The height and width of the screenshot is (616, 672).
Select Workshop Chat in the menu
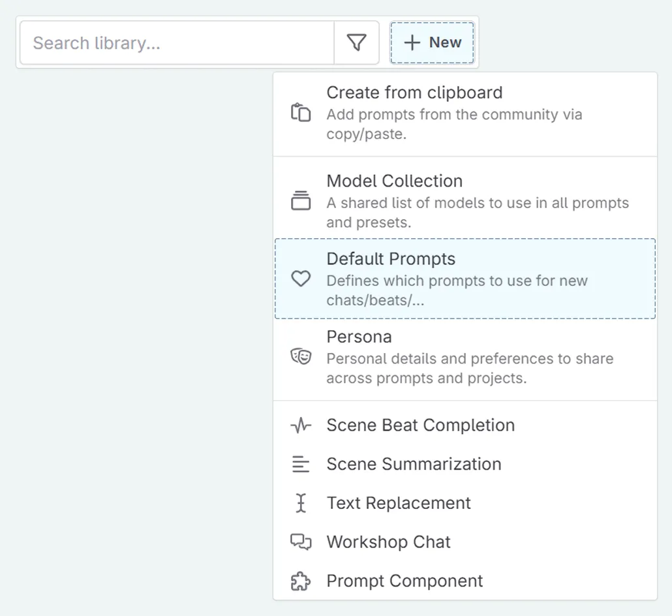point(388,542)
